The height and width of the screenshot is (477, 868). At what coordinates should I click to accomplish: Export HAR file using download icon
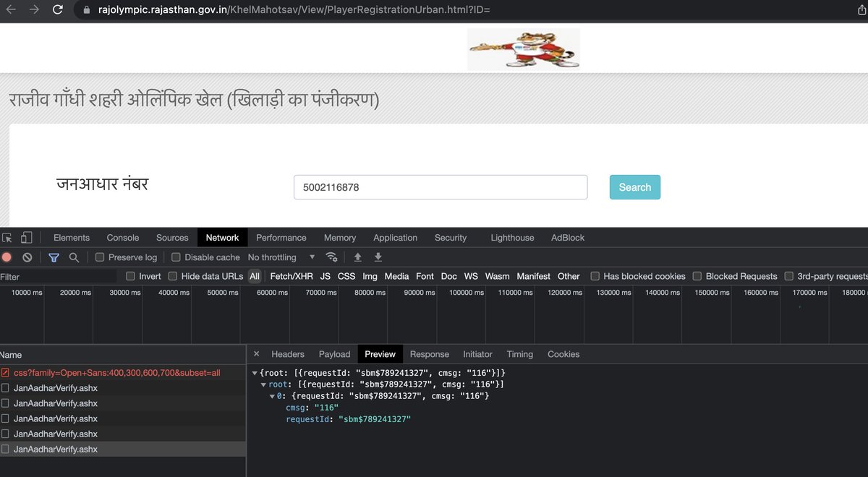378,257
